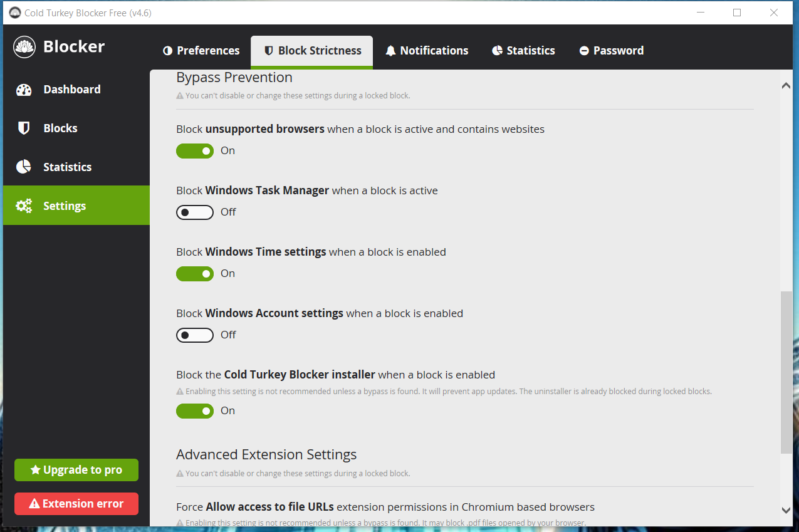Click the Cold Turkey Blocker installer label
This screenshot has width=799, height=532.
(335, 375)
